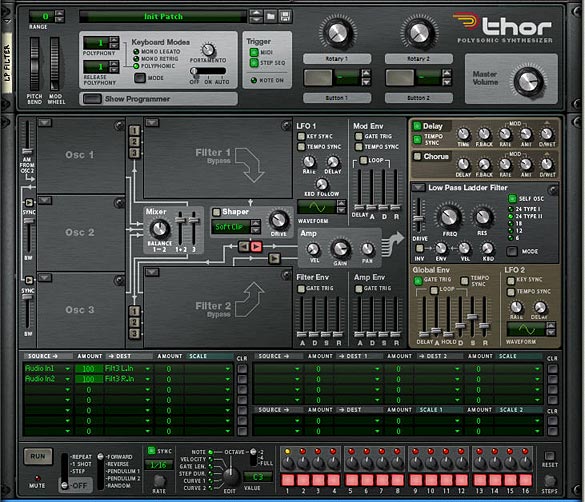Enable LFO 1 Key Sync

click(301, 136)
